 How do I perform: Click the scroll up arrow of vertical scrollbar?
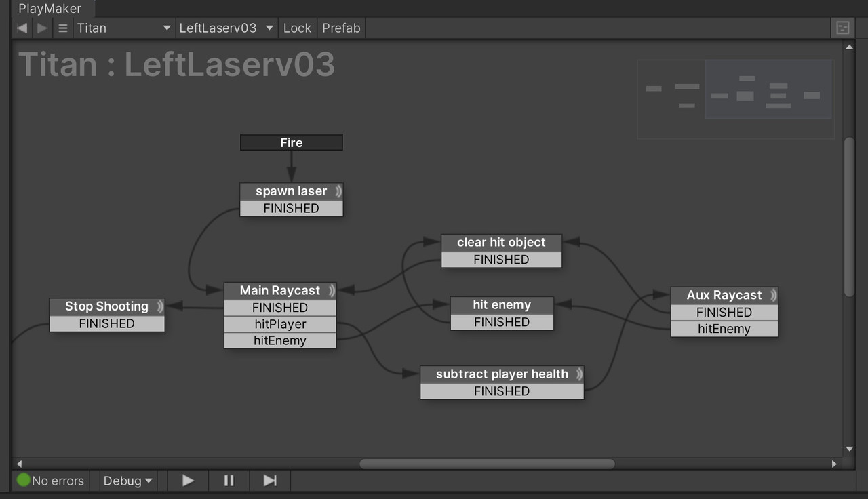pyautogui.click(x=849, y=47)
